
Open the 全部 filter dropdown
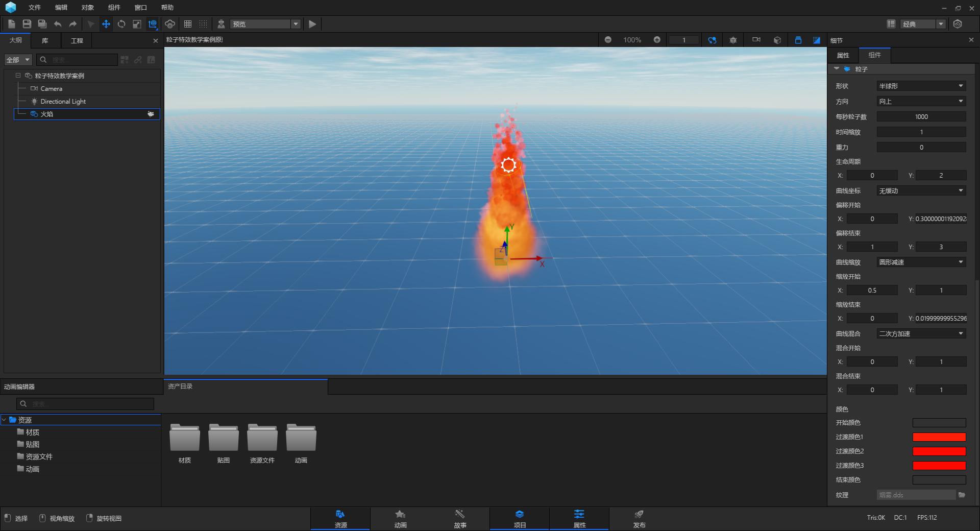18,60
